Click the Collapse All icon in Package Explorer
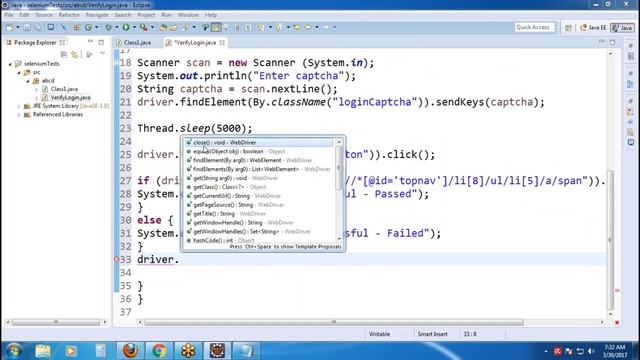The width and height of the screenshot is (640, 360). (x=64, y=54)
